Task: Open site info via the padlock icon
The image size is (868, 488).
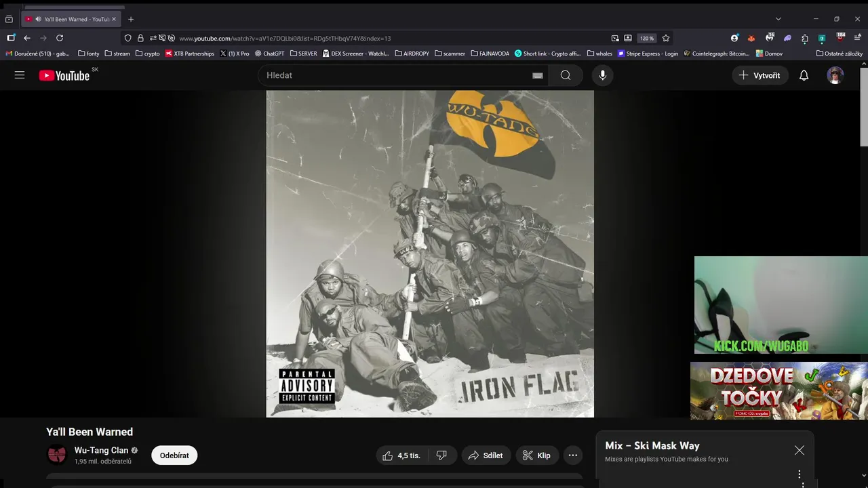Action: coord(140,38)
